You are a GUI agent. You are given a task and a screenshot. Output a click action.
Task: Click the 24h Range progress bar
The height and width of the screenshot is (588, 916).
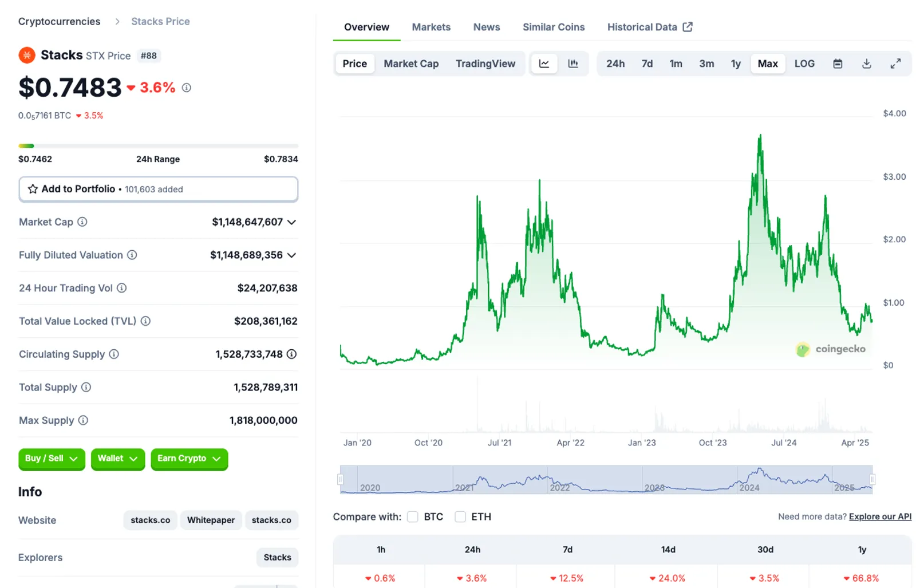tap(159, 146)
